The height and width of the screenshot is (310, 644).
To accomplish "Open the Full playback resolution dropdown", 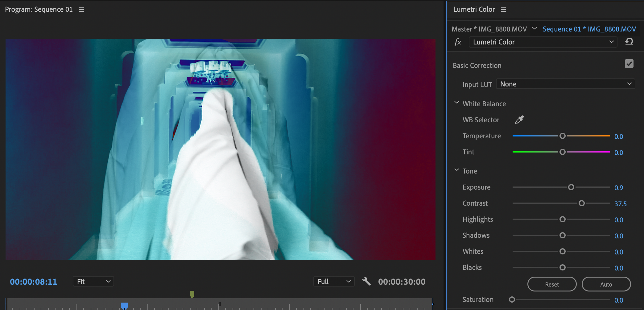I will click(x=334, y=281).
